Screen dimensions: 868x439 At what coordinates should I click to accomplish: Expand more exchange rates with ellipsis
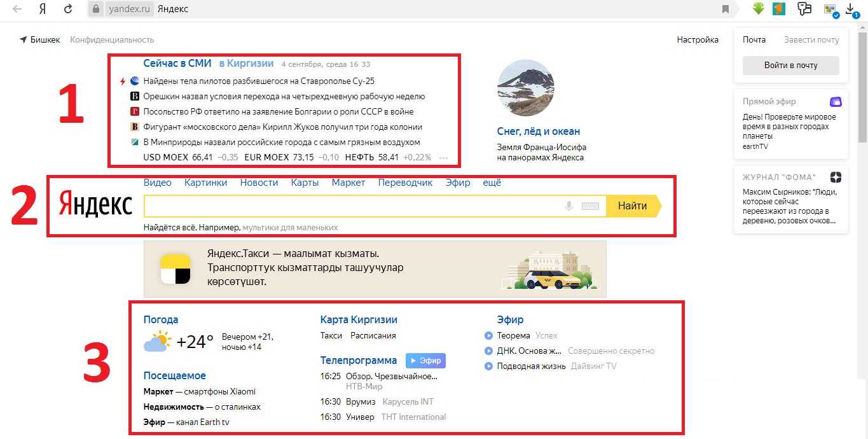click(x=443, y=158)
